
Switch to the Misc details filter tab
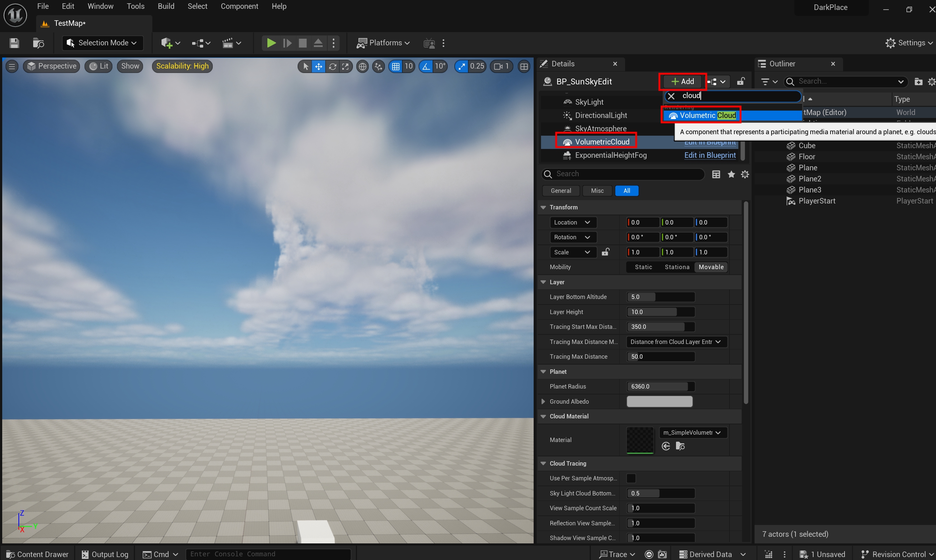tap(597, 191)
